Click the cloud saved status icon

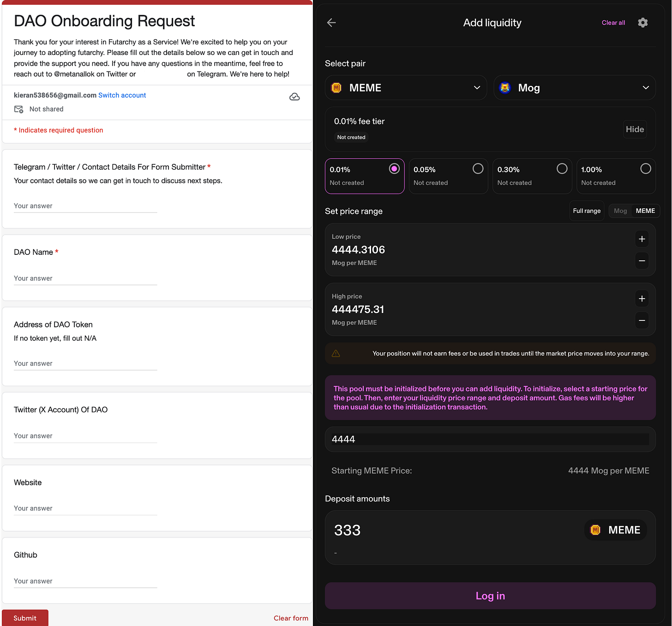(294, 96)
